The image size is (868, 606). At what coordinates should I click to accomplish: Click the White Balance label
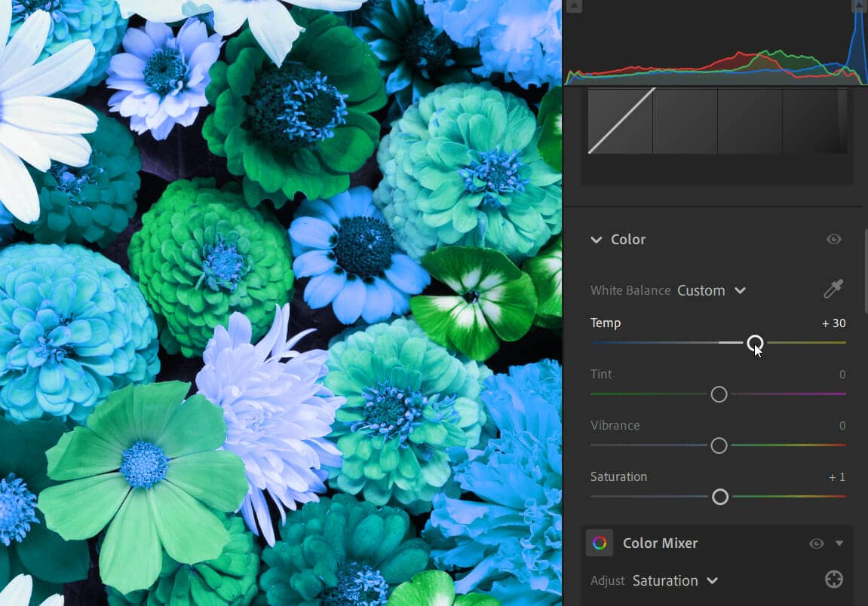[630, 290]
